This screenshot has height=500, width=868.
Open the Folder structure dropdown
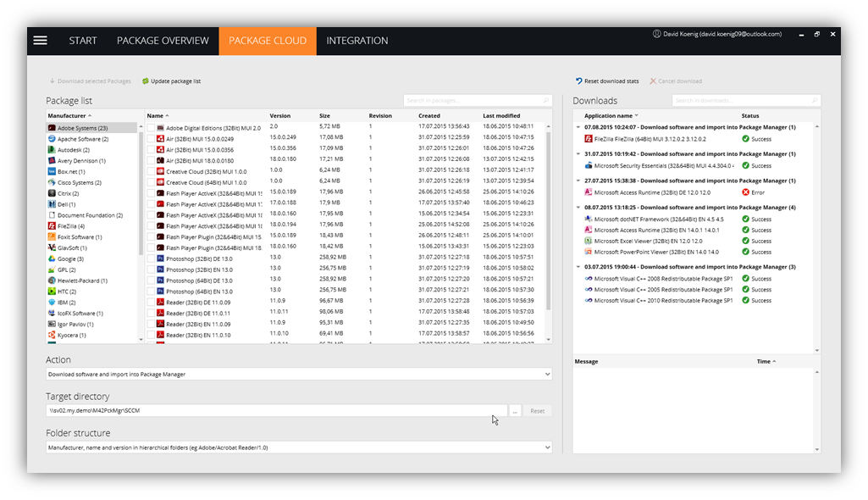[547, 447]
